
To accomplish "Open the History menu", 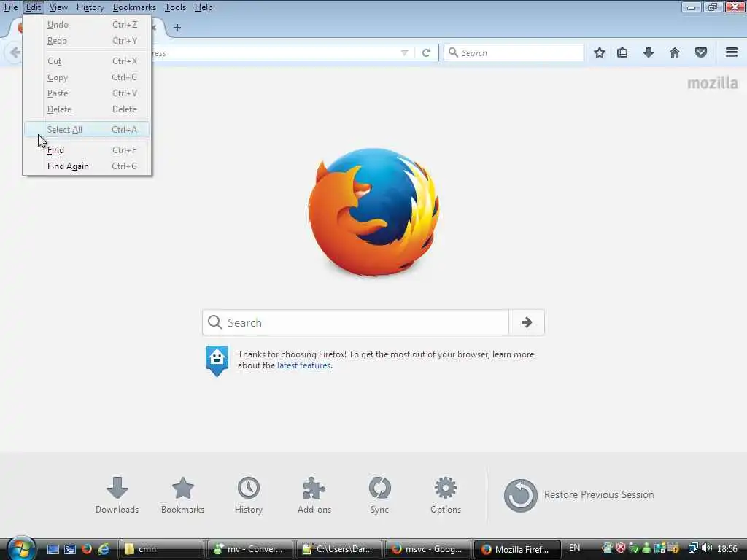I will coord(90,7).
